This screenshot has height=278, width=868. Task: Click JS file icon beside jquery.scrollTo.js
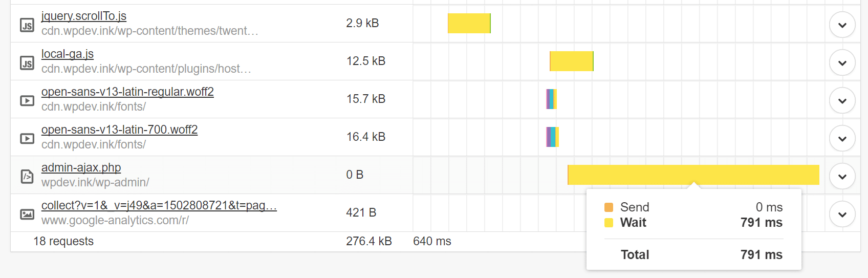(27, 25)
